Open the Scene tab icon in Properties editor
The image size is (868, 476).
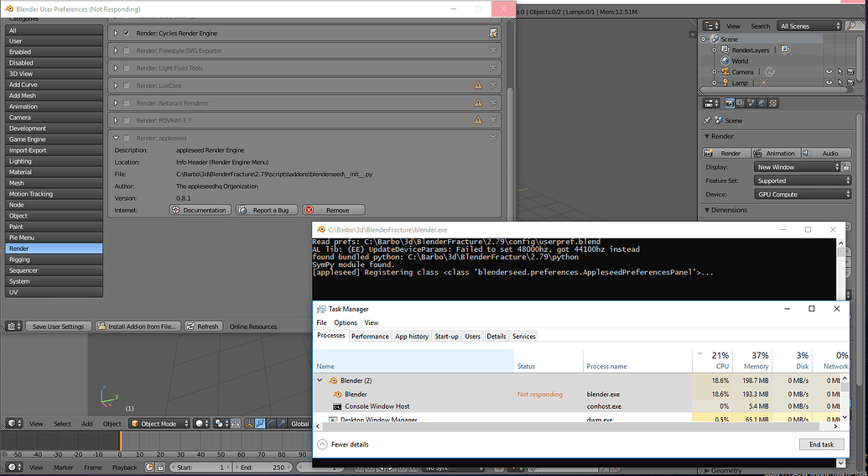[x=751, y=103]
